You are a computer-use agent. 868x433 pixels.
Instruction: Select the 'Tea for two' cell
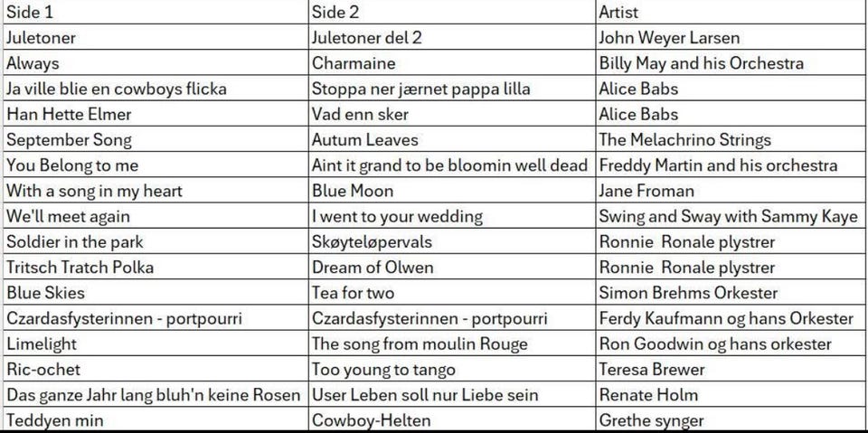[x=452, y=292]
